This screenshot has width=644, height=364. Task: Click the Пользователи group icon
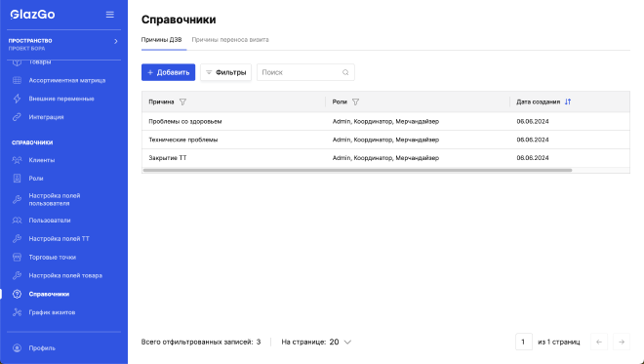point(17,221)
